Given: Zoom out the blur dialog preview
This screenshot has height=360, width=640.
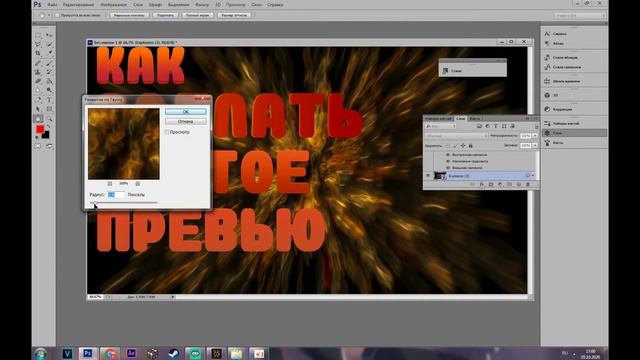Looking at the screenshot, I should pyautogui.click(x=110, y=184).
